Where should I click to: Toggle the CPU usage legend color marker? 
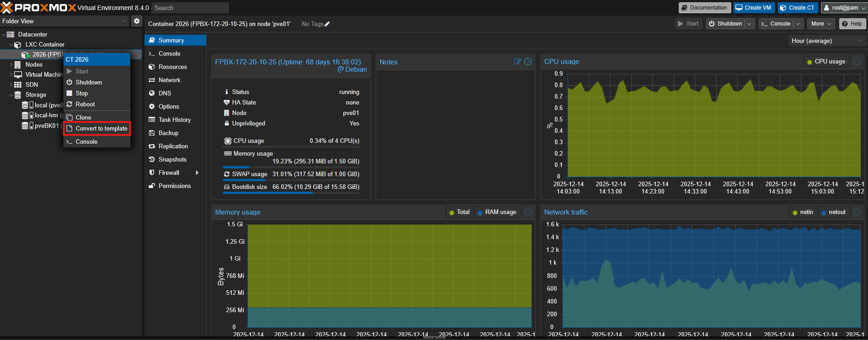pos(810,62)
